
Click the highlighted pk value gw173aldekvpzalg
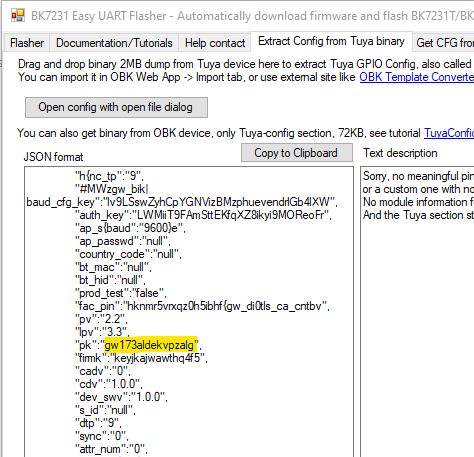coord(151,345)
